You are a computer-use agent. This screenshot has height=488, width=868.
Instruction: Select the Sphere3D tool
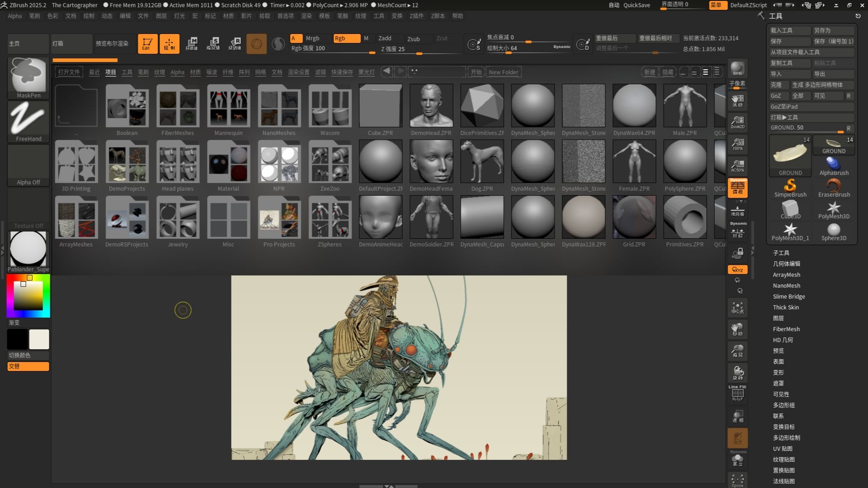tap(834, 232)
